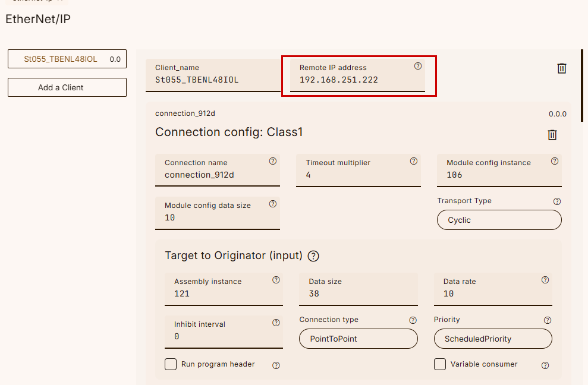Enable the Run program header checkbox
588x385 pixels.
click(171, 364)
